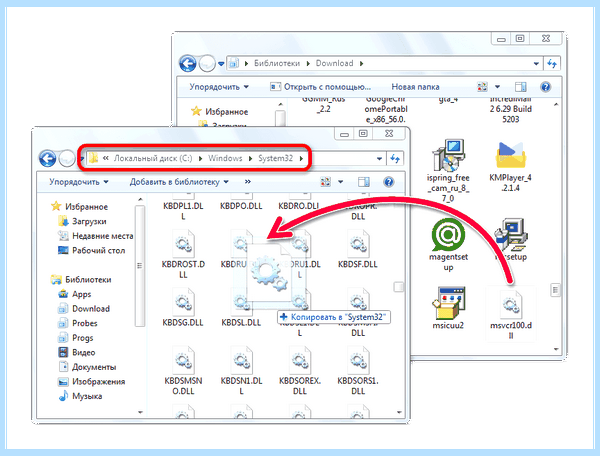Image resolution: width=600 pixels, height=456 pixels.
Task: Click Windows breadcrumb segment
Action: (x=225, y=158)
